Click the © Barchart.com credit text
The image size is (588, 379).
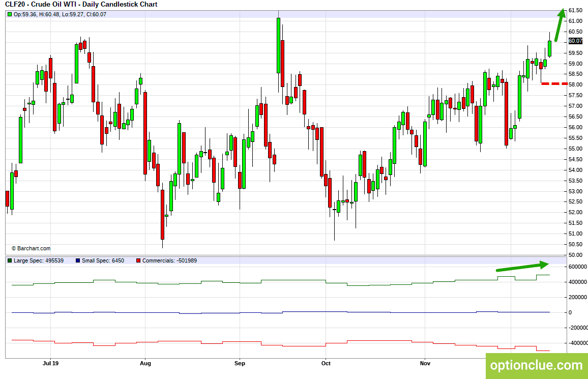pos(31,248)
